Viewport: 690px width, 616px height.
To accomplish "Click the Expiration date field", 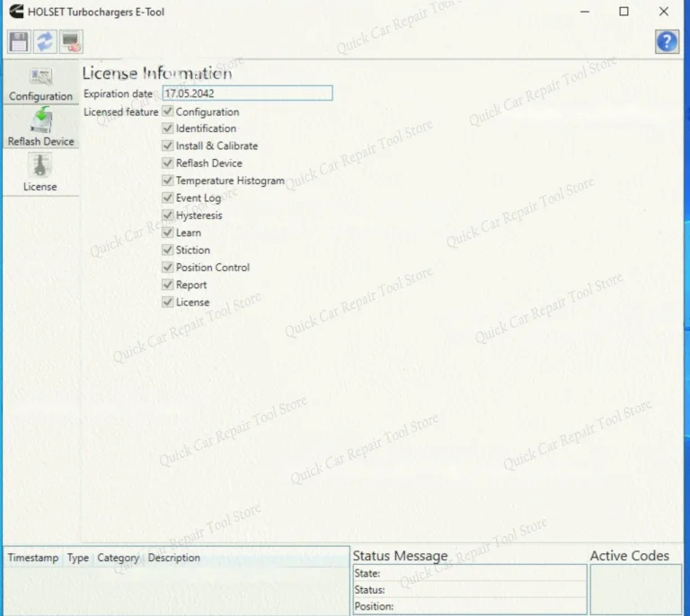I will [x=247, y=93].
